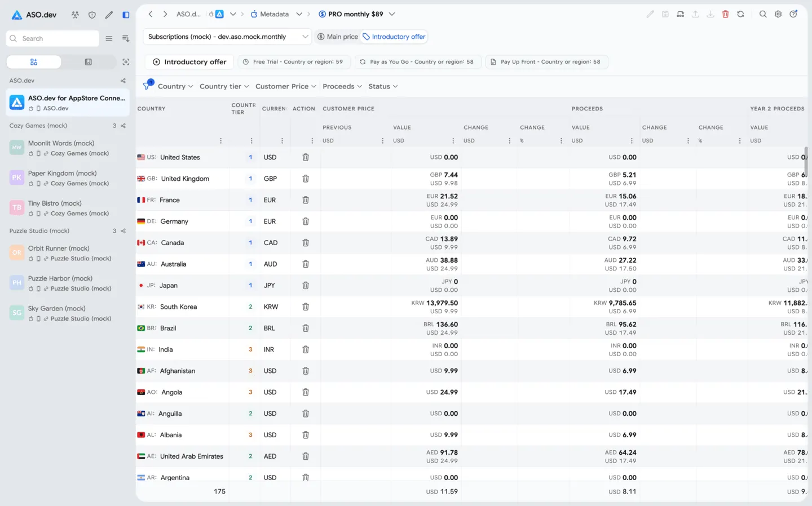
Task: Click the sidebar Search field
Action: coord(52,38)
